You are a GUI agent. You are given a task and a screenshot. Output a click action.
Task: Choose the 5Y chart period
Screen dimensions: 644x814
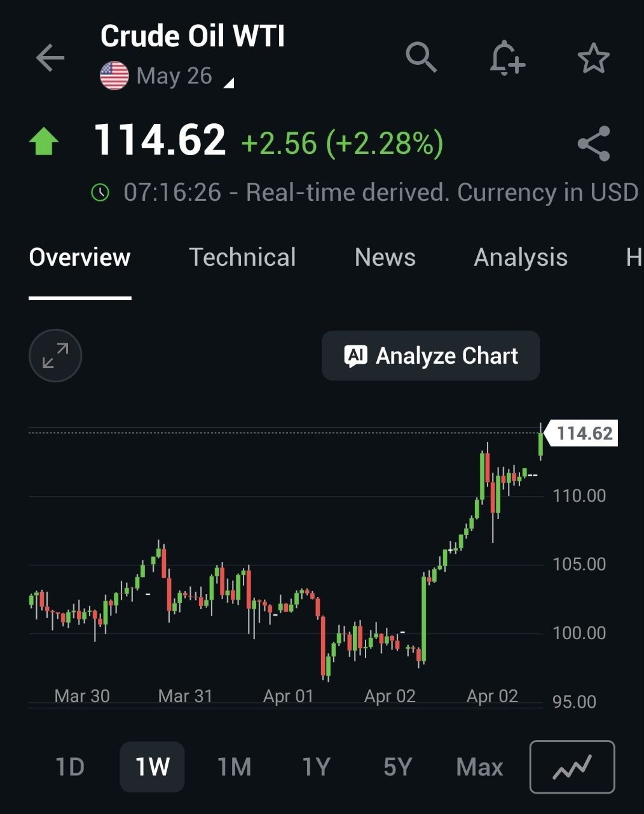[398, 767]
